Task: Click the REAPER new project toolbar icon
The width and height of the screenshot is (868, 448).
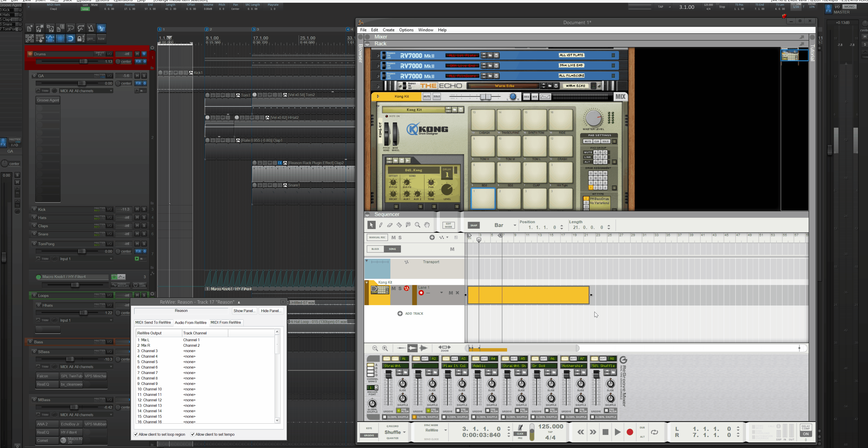Action: (x=30, y=28)
